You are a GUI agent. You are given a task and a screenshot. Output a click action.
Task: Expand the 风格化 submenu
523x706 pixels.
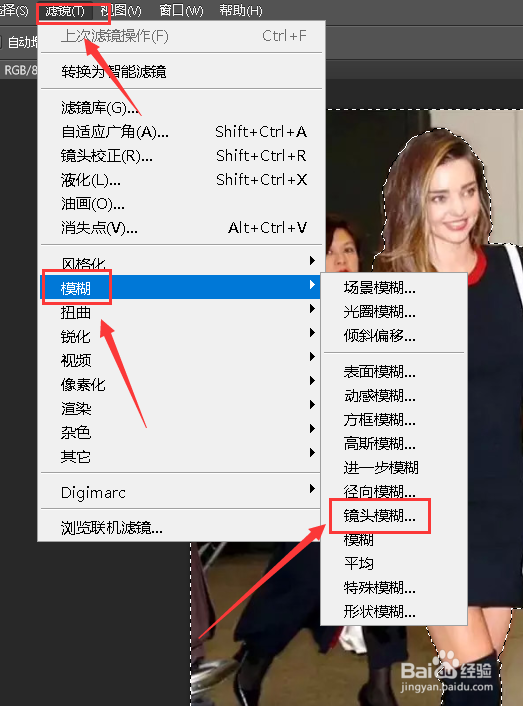[x=181, y=263]
